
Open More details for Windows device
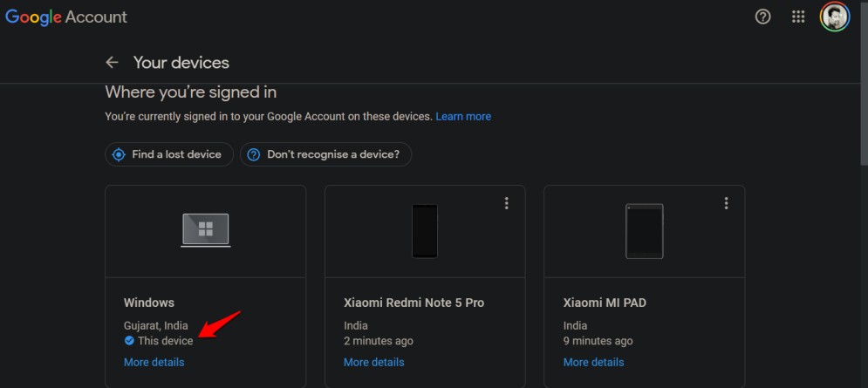pos(154,362)
